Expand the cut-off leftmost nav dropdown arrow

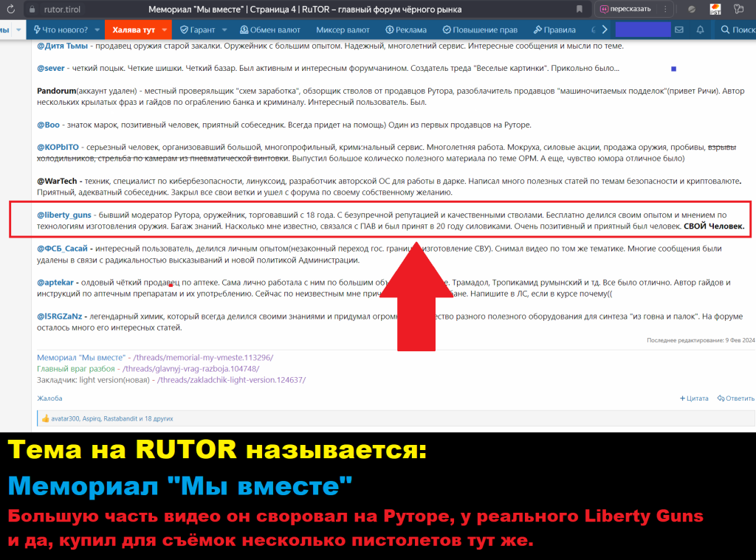point(18,30)
